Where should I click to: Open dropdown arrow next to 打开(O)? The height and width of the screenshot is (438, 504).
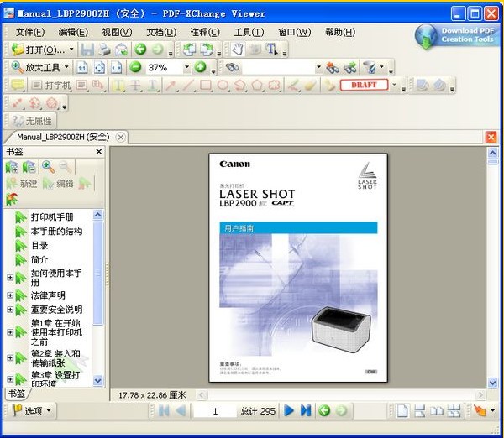tap(71, 50)
